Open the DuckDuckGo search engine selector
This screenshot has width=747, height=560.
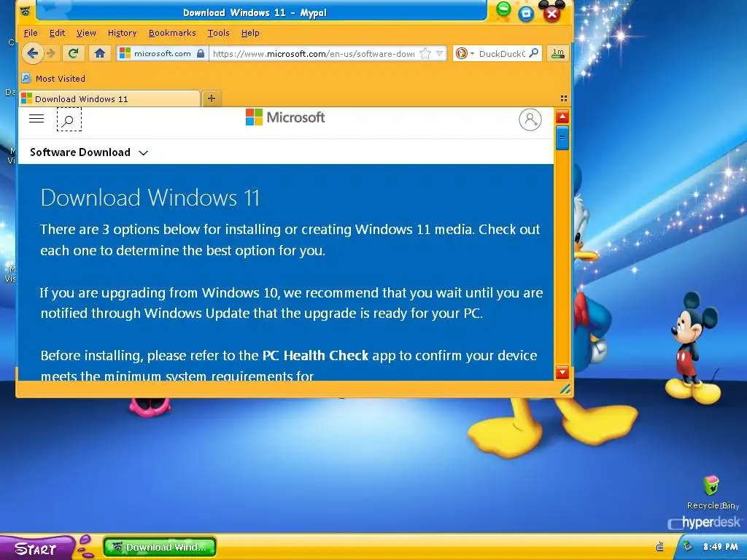pos(465,53)
